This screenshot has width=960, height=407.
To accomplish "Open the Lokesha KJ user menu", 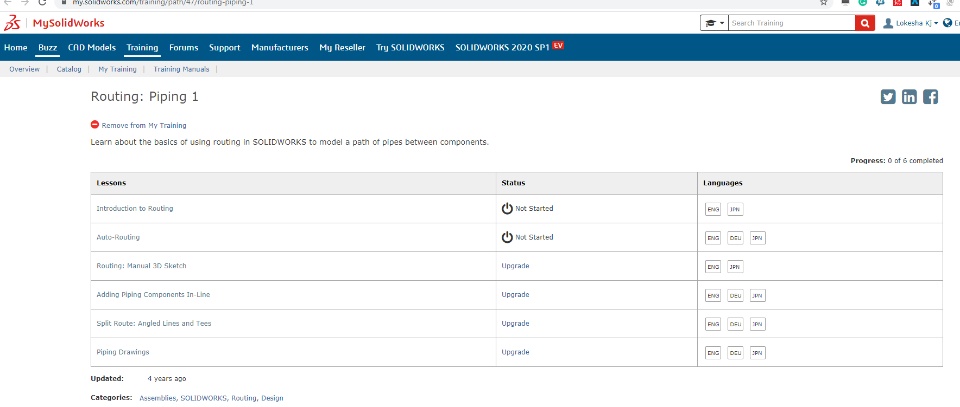I will coord(911,23).
